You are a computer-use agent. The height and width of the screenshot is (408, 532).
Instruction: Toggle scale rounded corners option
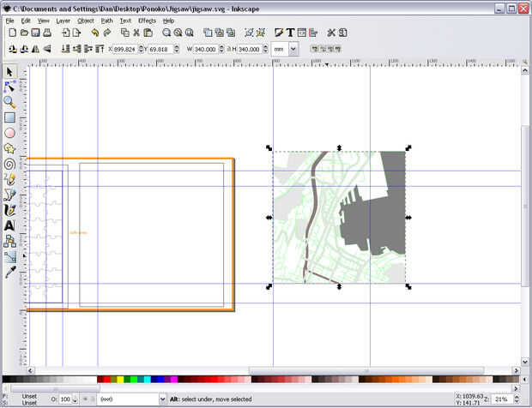point(323,49)
